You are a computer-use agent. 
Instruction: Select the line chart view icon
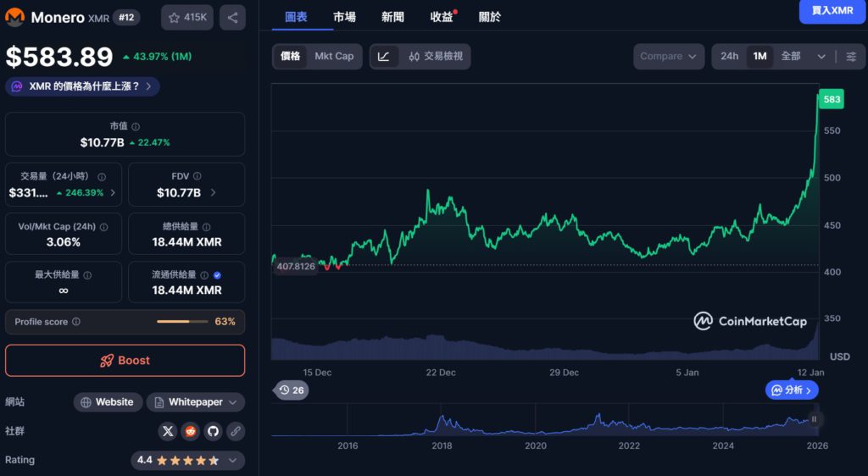coord(384,57)
